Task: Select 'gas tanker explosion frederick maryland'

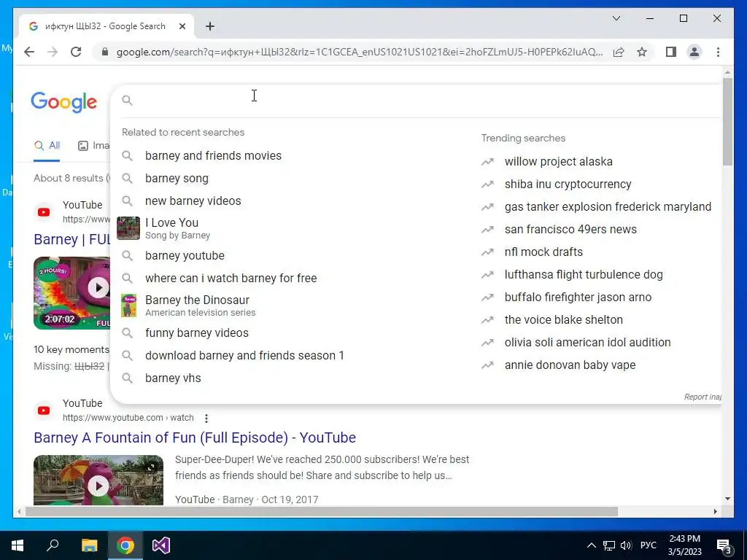Action: point(608,206)
